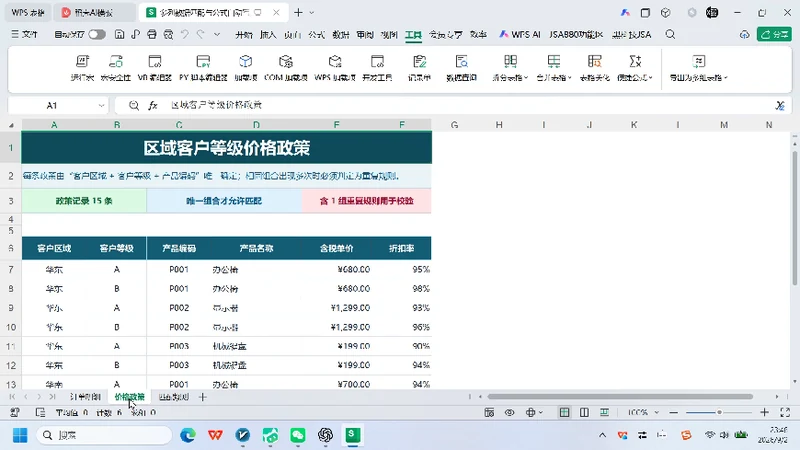This screenshot has width=800, height=450.
Task: Click the Windows Start button
Action: (x=20, y=435)
